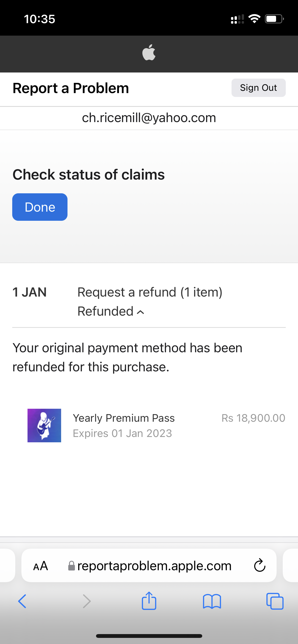298x644 pixels.
Task: Tap the Apple logo in header
Action: coord(149,53)
